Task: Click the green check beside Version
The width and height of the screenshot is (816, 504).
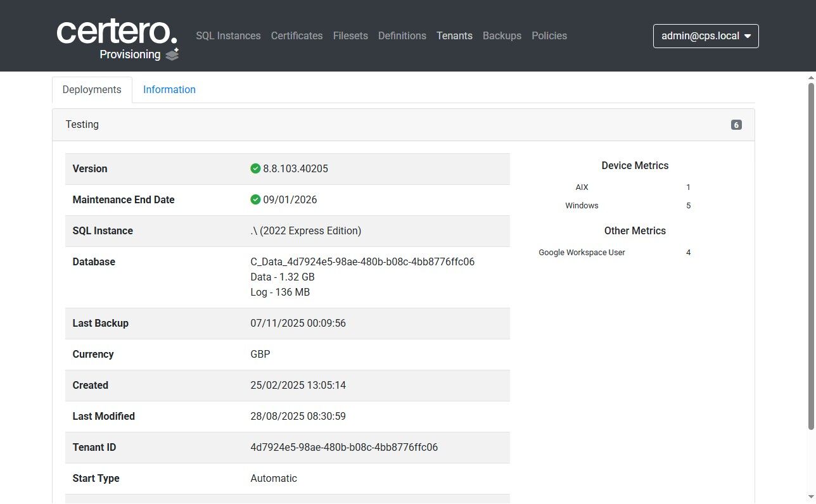Action: [x=255, y=168]
